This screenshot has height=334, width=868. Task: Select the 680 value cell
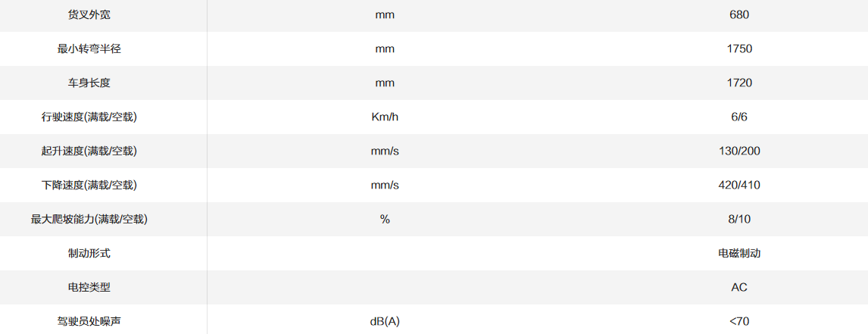click(738, 15)
